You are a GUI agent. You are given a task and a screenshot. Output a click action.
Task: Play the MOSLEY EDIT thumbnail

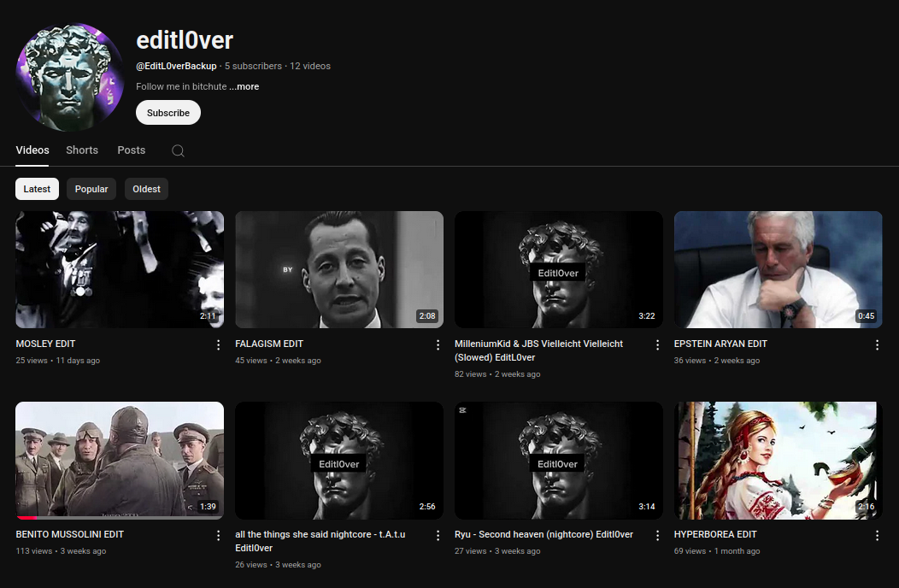click(x=120, y=269)
